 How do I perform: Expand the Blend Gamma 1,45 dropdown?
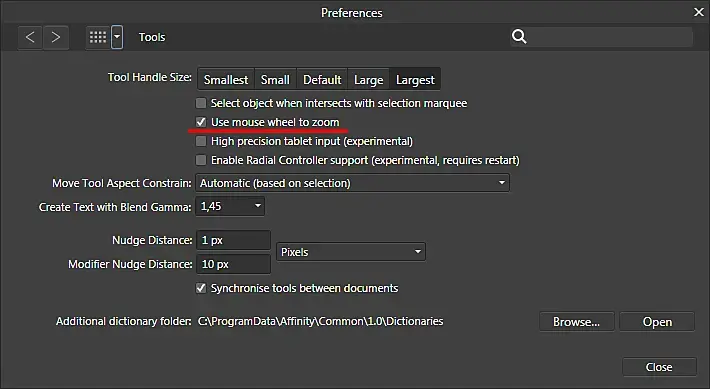click(230, 207)
